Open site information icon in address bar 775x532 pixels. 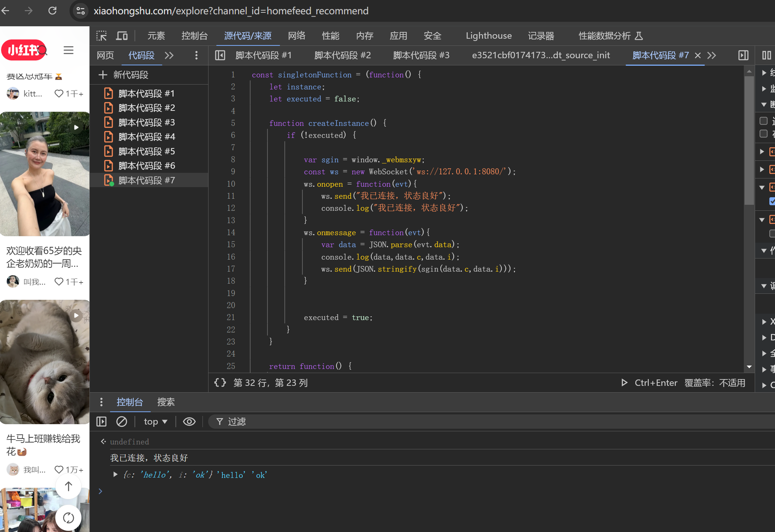click(80, 11)
